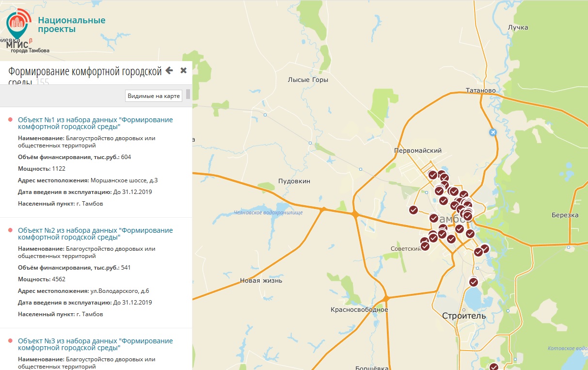Click the address Моршанское шоссе, д.3

[124, 180]
